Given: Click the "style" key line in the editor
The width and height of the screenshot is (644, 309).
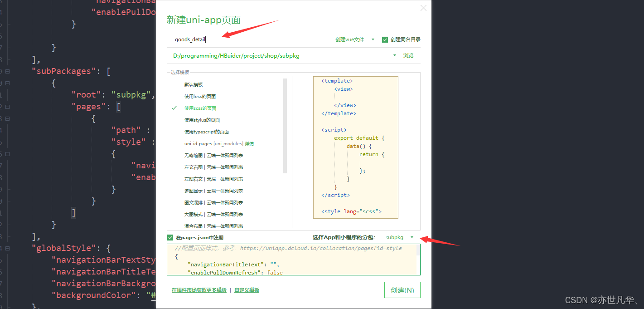Looking at the screenshot, I should [133, 142].
